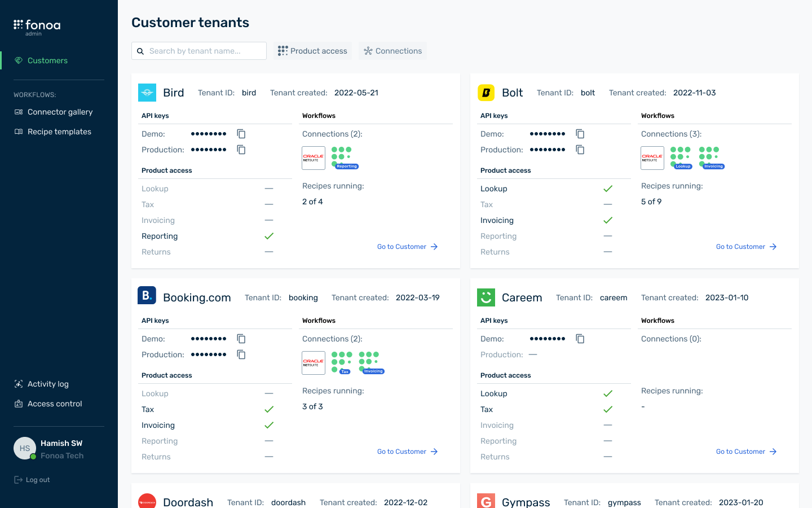Image resolution: width=812 pixels, height=508 pixels.
Task: Go to Customer for Careem
Action: click(746, 452)
